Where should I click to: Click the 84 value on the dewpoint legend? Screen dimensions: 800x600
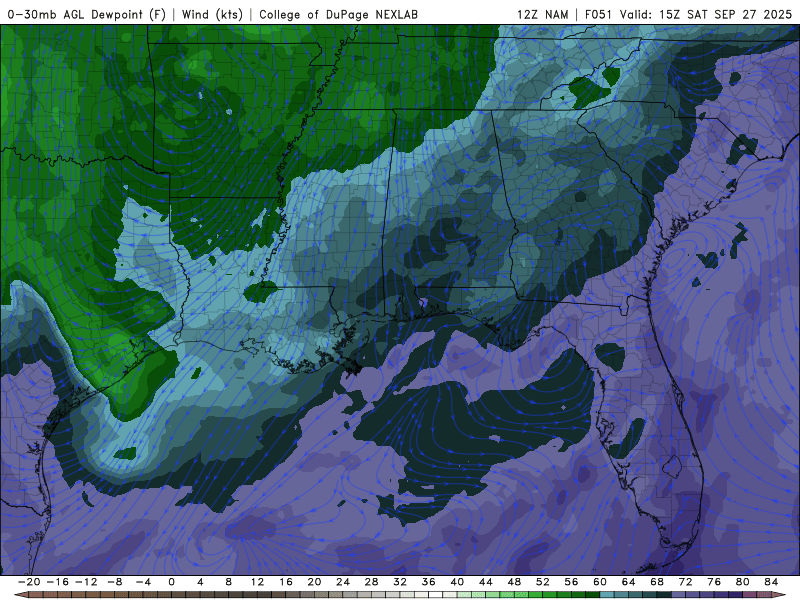click(x=771, y=582)
